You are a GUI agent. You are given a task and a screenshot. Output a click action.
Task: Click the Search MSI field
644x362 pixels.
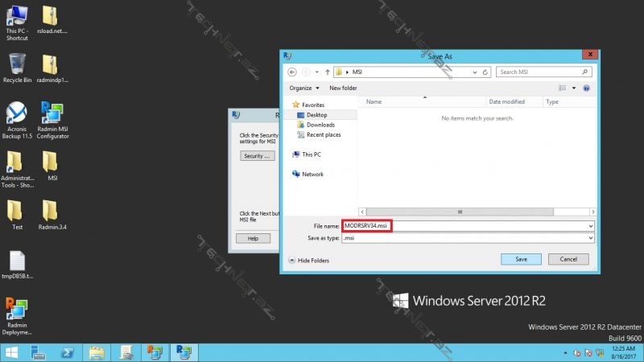541,72
